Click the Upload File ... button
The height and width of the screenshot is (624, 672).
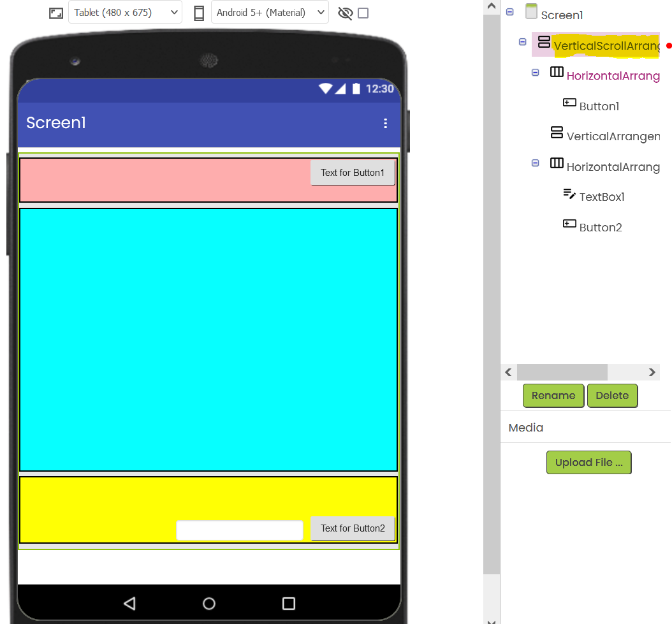[588, 463]
